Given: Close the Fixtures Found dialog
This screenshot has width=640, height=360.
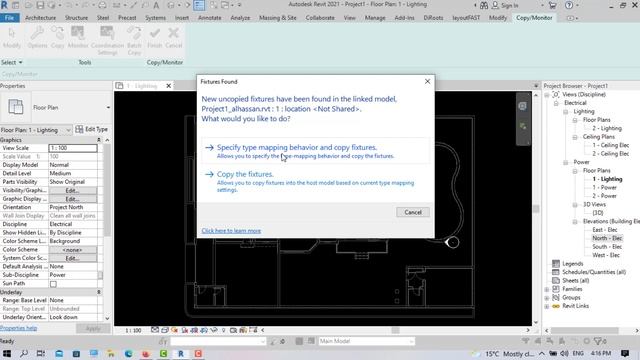Looking at the screenshot, I should (x=427, y=81).
